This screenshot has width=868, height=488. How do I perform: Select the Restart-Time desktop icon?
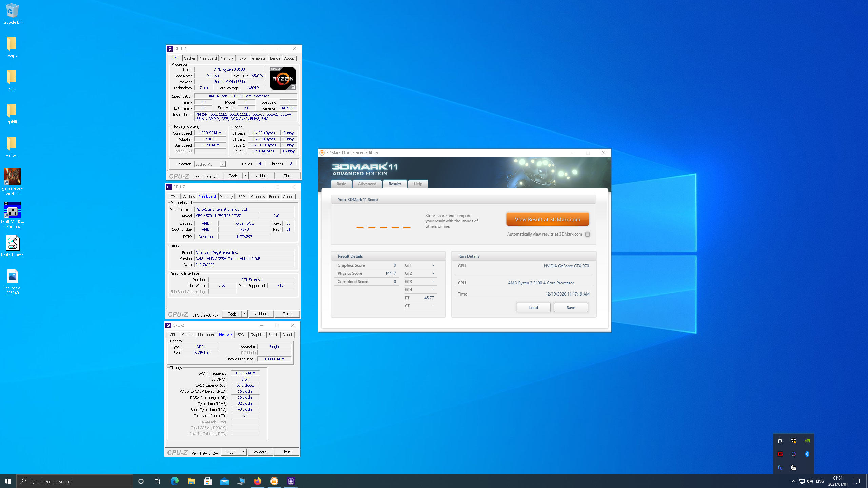(12, 246)
